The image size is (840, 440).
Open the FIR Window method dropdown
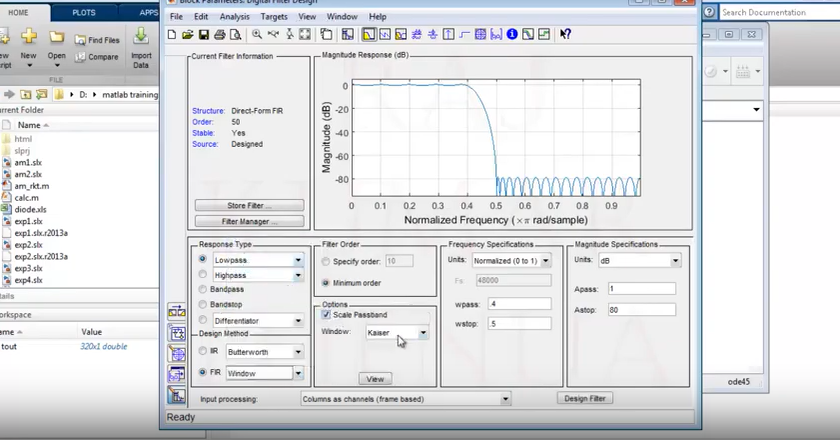pos(265,373)
